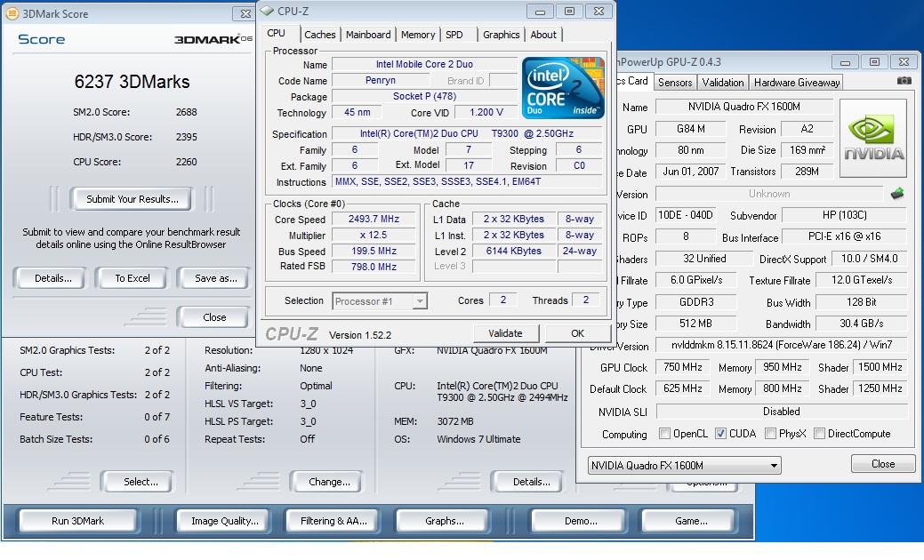The height and width of the screenshot is (560, 924).
Task: Click the Subvendor value HP (103C)
Action: click(x=844, y=215)
